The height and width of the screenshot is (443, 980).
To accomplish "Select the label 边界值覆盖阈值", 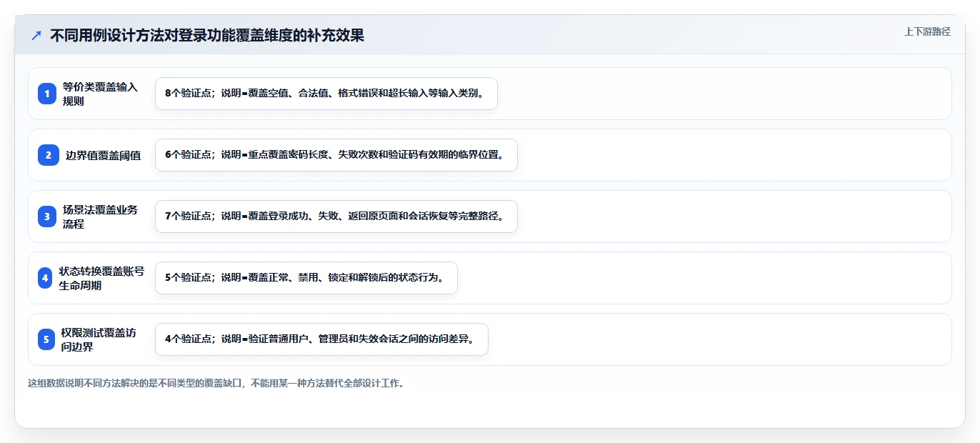I will click(104, 155).
